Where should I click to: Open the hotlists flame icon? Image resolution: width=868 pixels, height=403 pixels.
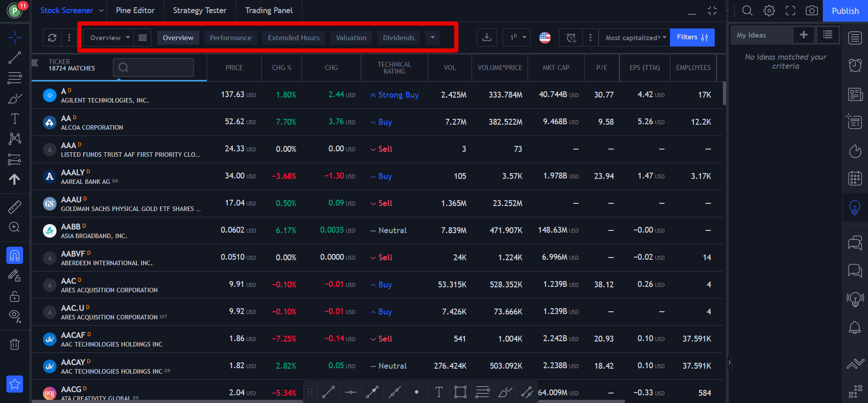point(855,151)
